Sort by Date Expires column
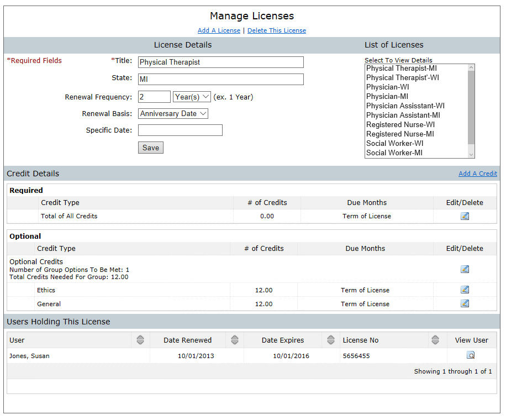The height and width of the screenshot is (420, 506). 331,340
